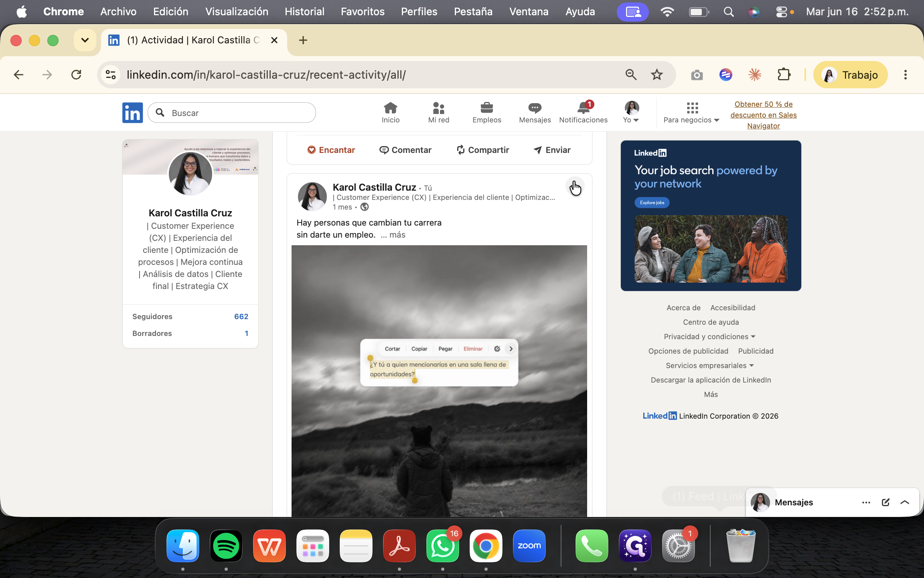Expand the Para negocios menu

(x=691, y=112)
